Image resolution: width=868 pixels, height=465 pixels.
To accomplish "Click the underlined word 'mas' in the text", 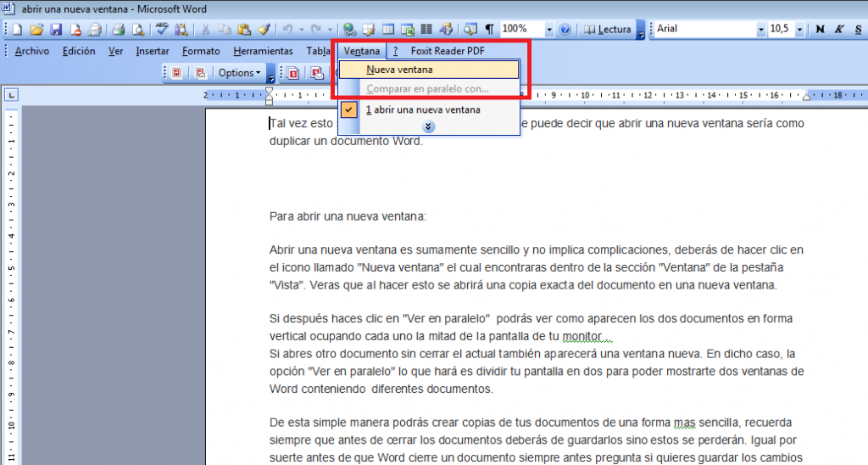I will (684, 423).
